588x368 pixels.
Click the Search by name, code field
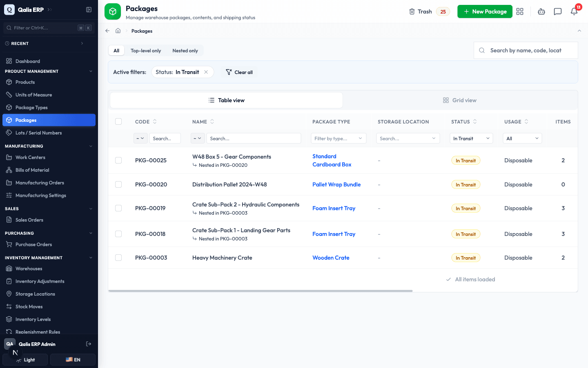click(526, 50)
